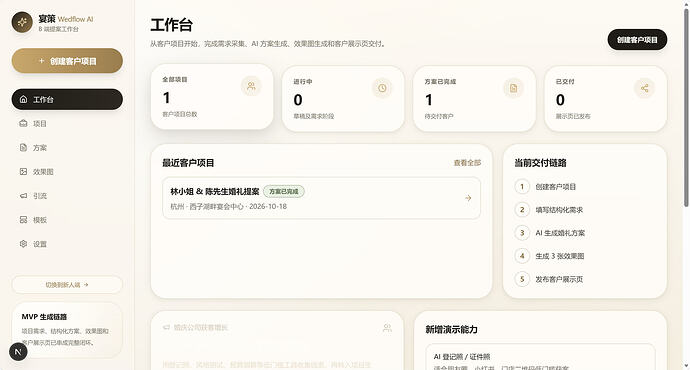Open 设置 in the sidebar
The image size is (690, 370).
(x=67, y=244)
